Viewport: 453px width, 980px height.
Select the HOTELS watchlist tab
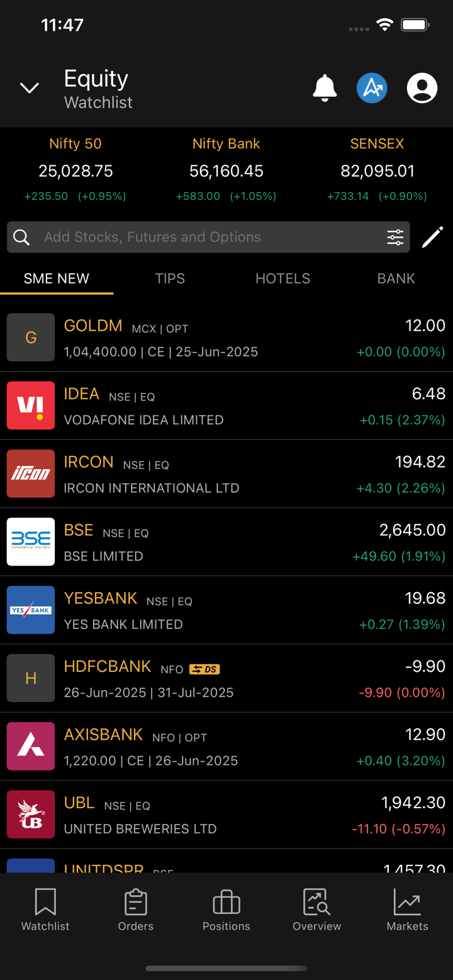tap(282, 279)
